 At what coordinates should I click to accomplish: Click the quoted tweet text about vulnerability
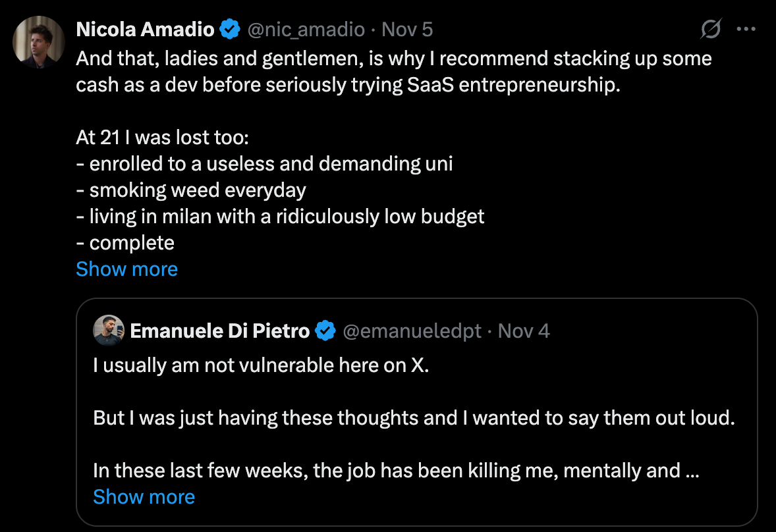(261, 365)
